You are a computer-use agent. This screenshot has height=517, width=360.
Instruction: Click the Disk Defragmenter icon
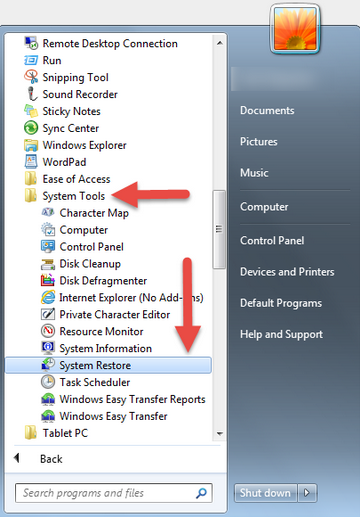coord(48,280)
